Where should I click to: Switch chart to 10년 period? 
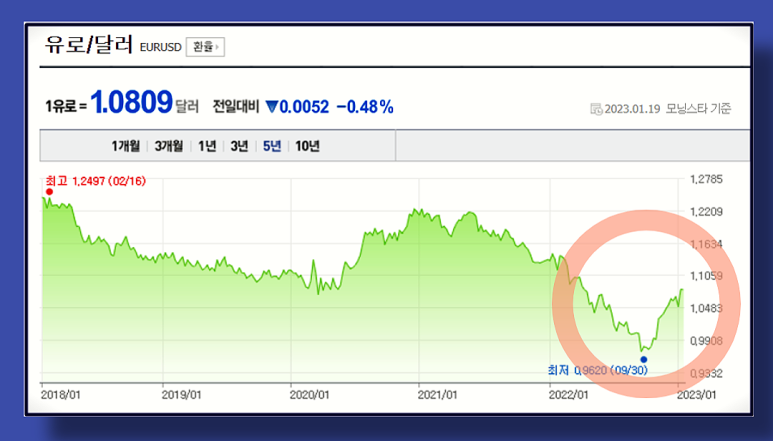(307, 146)
